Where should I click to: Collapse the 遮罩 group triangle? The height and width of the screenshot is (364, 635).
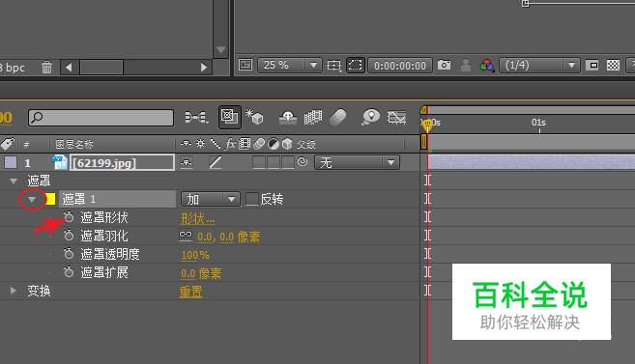(14, 181)
